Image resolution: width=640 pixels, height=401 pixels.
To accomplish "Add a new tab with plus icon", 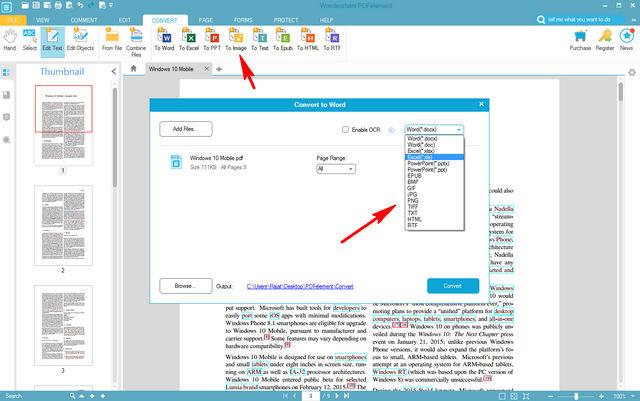I will point(219,69).
